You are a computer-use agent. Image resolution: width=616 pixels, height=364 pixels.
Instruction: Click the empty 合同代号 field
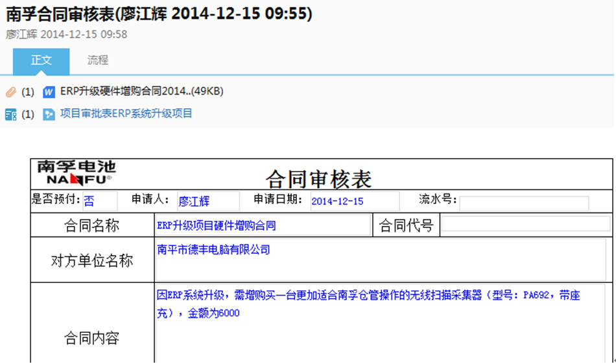[525, 225]
